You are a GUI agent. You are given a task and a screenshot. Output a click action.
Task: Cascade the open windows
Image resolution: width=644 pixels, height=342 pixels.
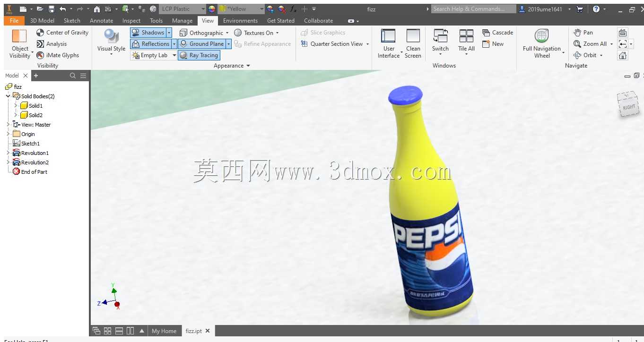pyautogui.click(x=497, y=33)
